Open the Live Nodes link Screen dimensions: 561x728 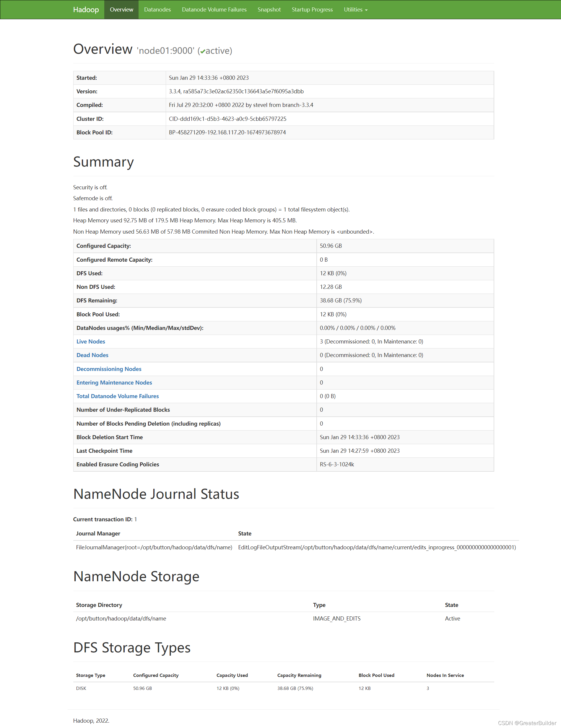pyautogui.click(x=91, y=341)
